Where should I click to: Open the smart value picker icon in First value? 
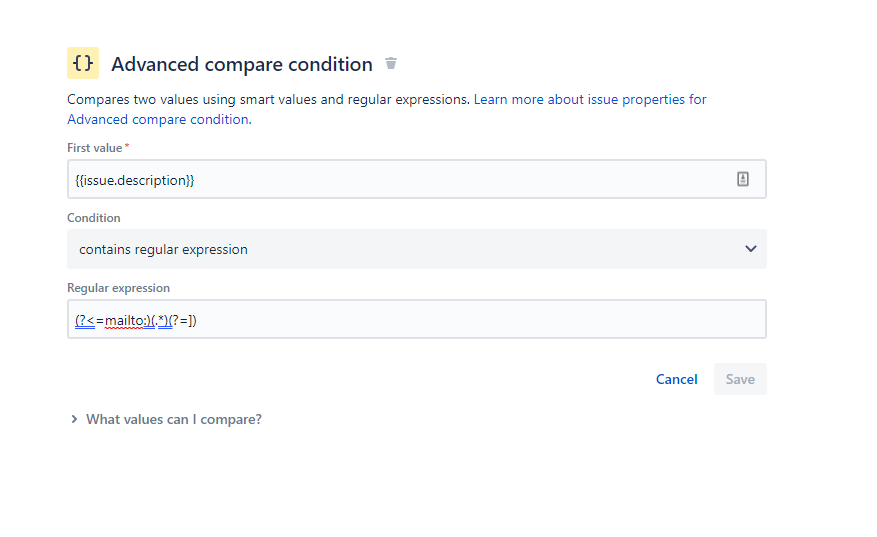click(742, 179)
